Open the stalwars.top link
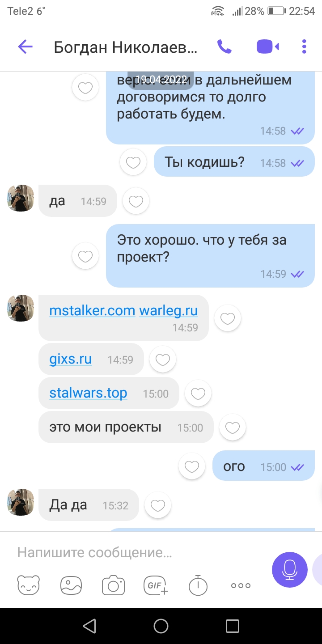This screenshot has width=322, height=644. (x=88, y=393)
